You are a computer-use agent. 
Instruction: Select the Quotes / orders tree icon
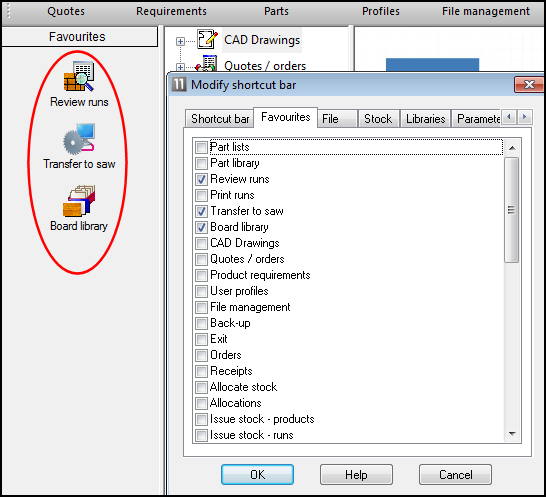[x=207, y=63]
